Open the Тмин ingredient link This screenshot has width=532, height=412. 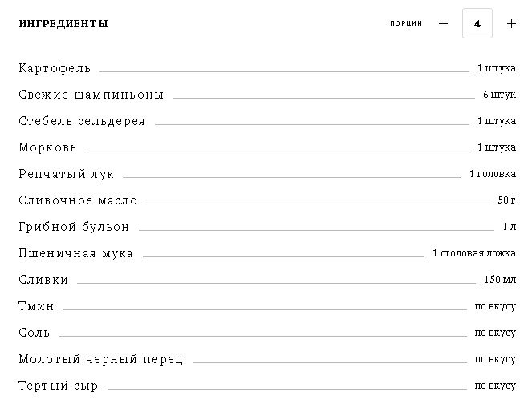(x=36, y=306)
